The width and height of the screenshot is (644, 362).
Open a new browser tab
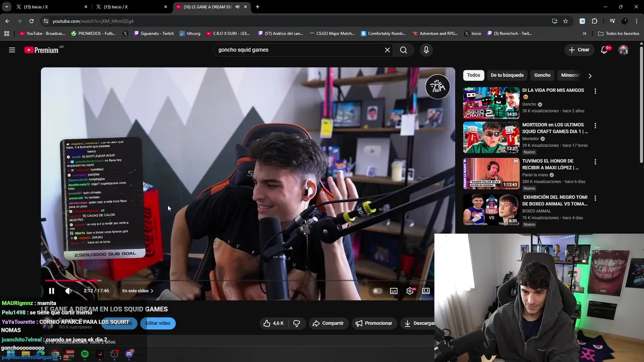point(258,7)
